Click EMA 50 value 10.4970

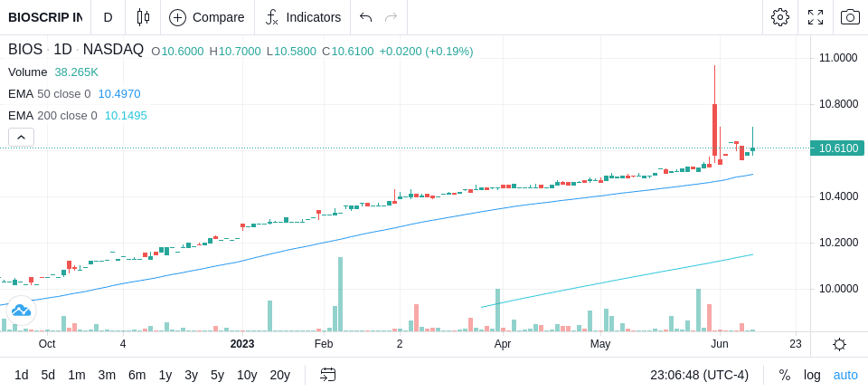click(119, 94)
